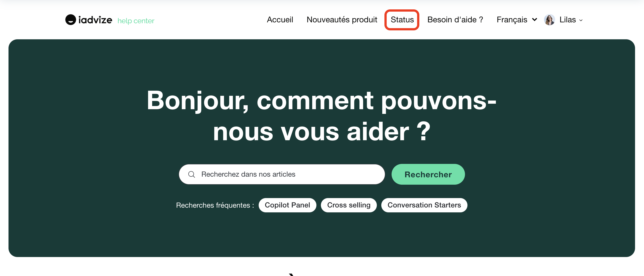Click the Recherches fréquentes label

215,205
